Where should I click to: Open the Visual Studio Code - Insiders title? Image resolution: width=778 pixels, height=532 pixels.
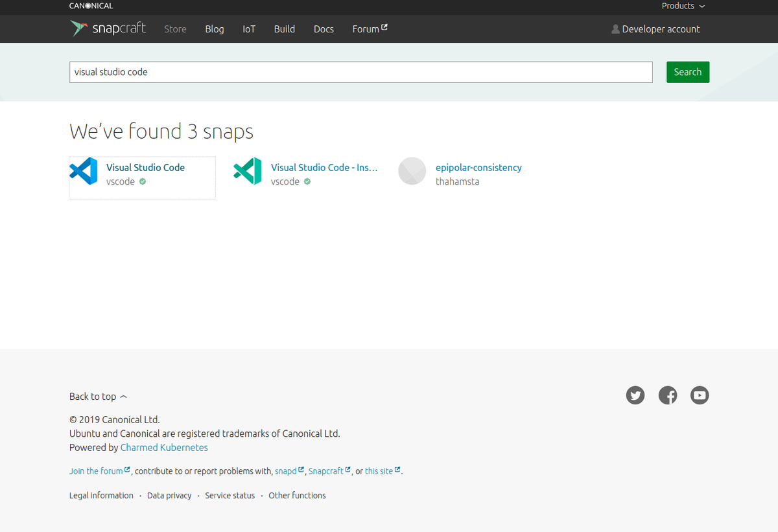pyautogui.click(x=324, y=167)
